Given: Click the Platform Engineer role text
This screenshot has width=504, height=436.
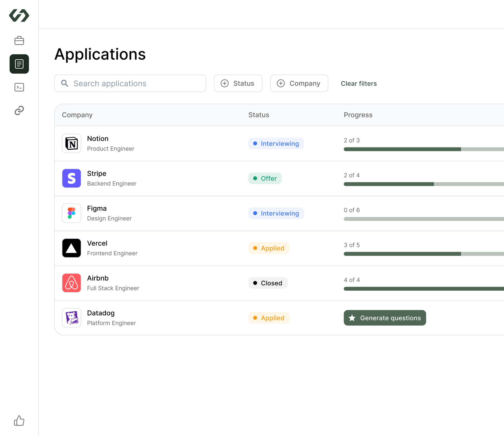Looking at the screenshot, I should point(111,323).
